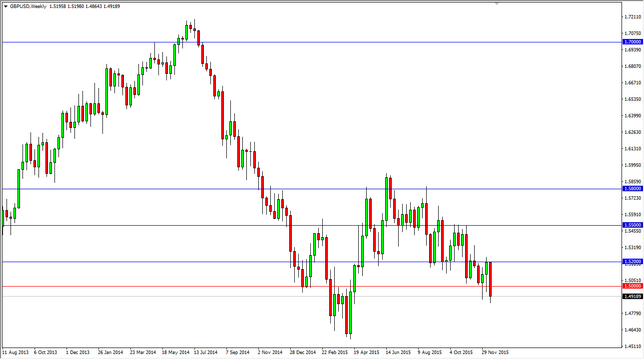Click the 29 Nov 2015 date label
This screenshot has height=359, width=644.
point(495,353)
